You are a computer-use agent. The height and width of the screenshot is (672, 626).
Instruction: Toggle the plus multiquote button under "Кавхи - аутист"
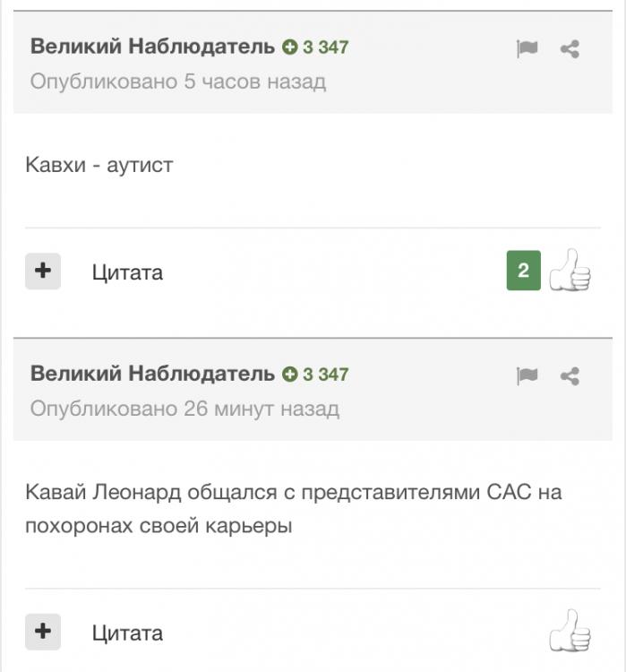click(42, 271)
